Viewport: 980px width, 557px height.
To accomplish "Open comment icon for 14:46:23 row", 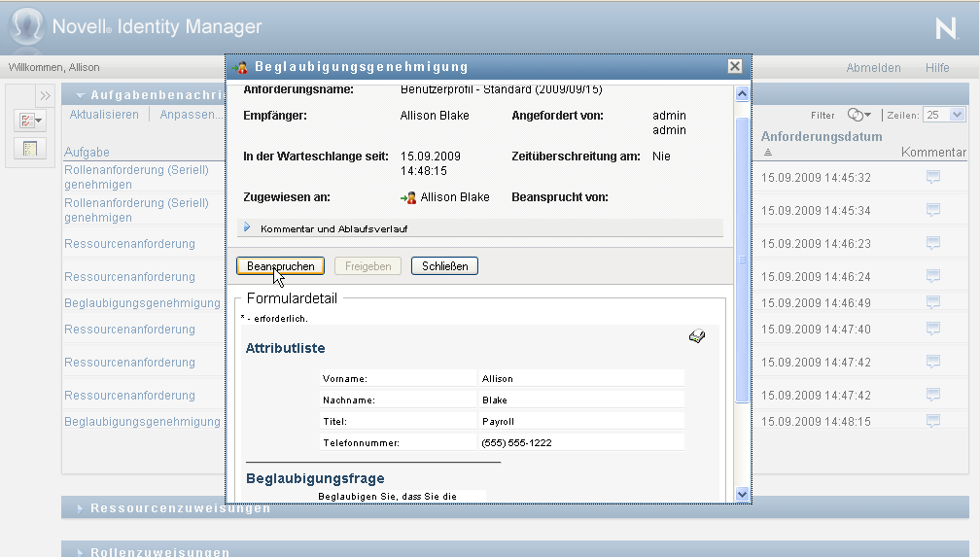I will pyautogui.click(x=933, y=243).
